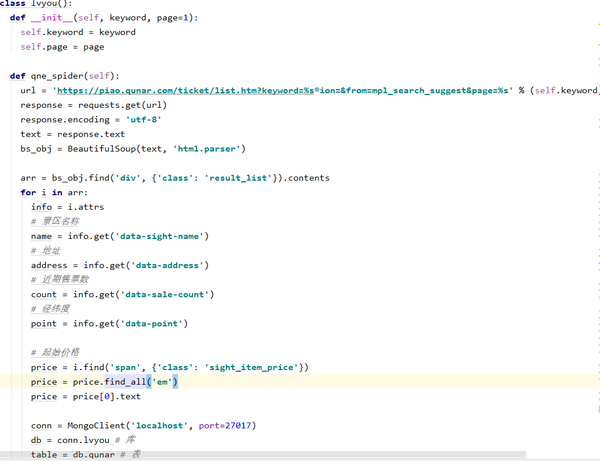Image resolution: width=600 pixels, height=461 pixels.
Task: Click the comment '# 起始价格'
Action: tap(55, 352)
